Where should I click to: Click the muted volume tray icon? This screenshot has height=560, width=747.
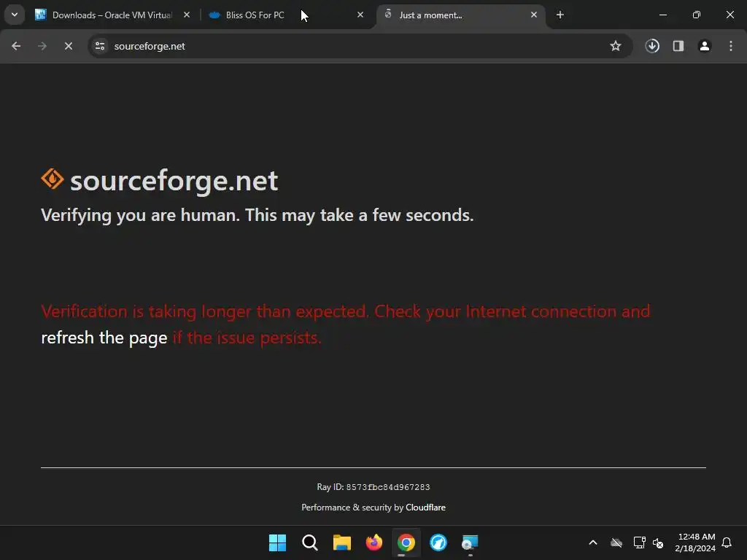point(659,542)
